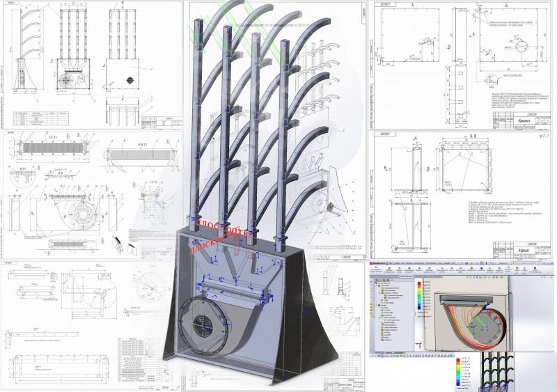The image size is (557, 392).
Task: Collapse the Boundary Conditions tree node
Action: [x=379, y=293]
